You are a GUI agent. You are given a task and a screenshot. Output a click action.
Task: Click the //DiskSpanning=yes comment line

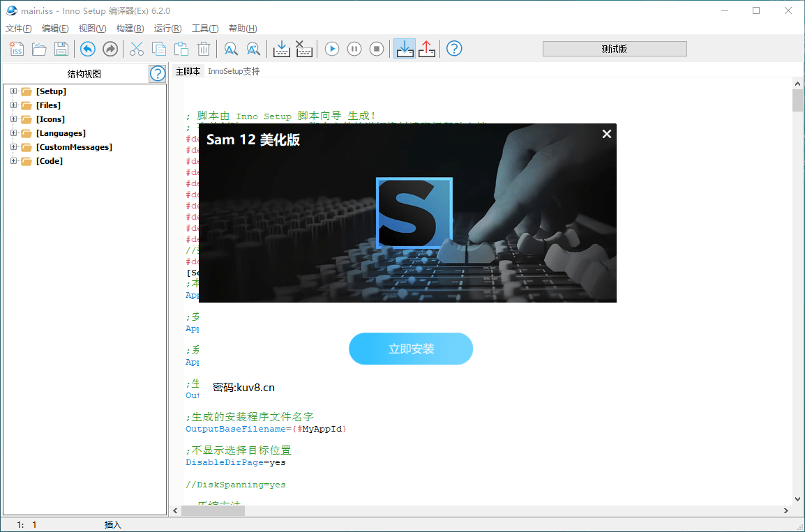point(236,485)
